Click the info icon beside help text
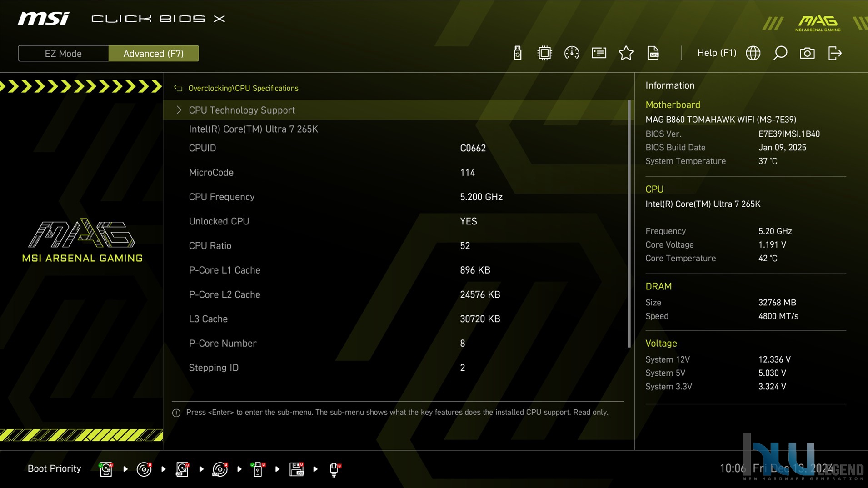 (176, 413)
